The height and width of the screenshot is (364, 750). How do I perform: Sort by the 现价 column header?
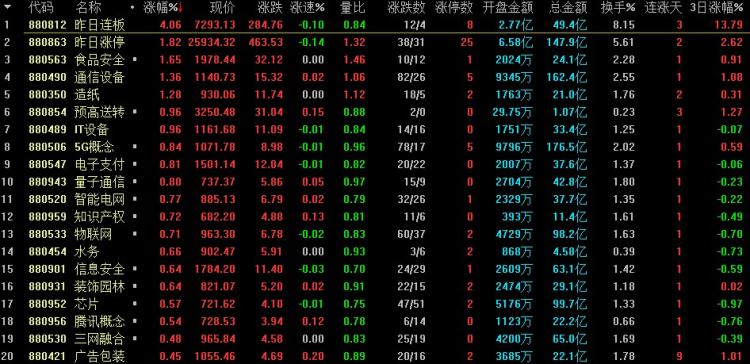pyautogui.click(x=222, y=7)
